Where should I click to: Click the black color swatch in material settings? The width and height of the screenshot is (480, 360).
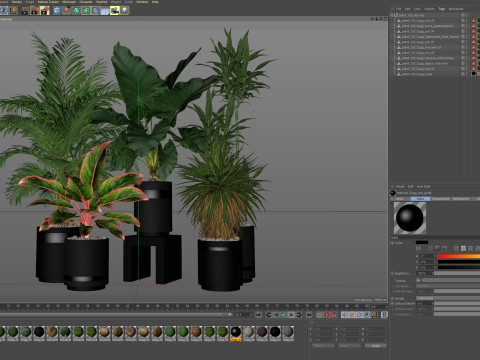pyautogui.click(x=422, y=242)
